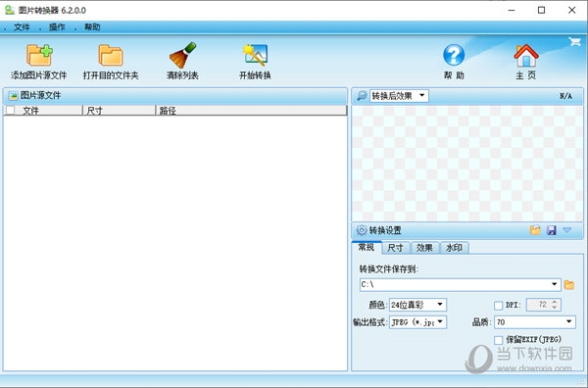Viewport: 588px width, 388px height.
Task: Switch to the 尺寸 tab
Action: point(395,248)
